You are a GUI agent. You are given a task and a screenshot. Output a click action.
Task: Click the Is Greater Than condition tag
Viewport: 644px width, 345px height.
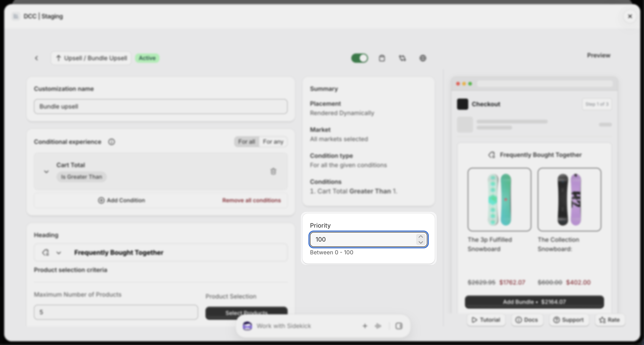tap(82, 177)
